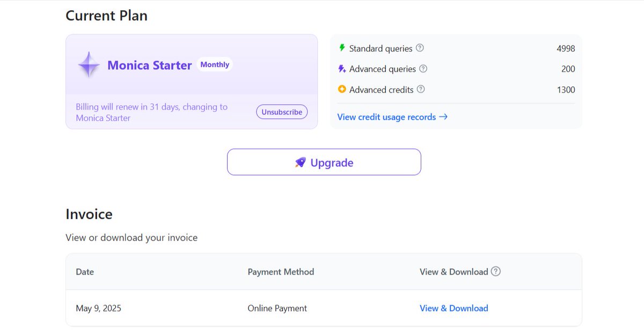The width and height of the screenshot is (644, 333).
Task: Click the Upgrade button
Action: click(x=324, y=162)
